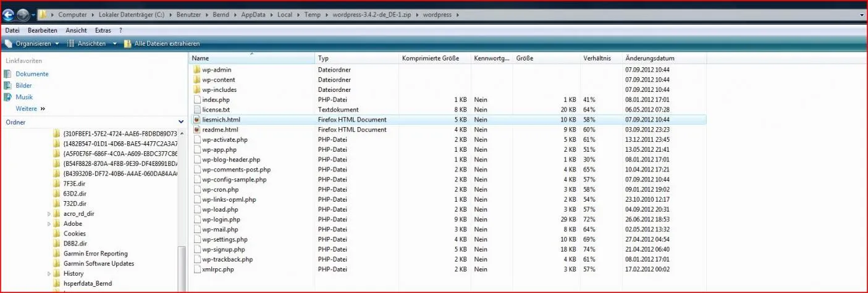Select the wp-settings.php file name

tap(225, 239)
